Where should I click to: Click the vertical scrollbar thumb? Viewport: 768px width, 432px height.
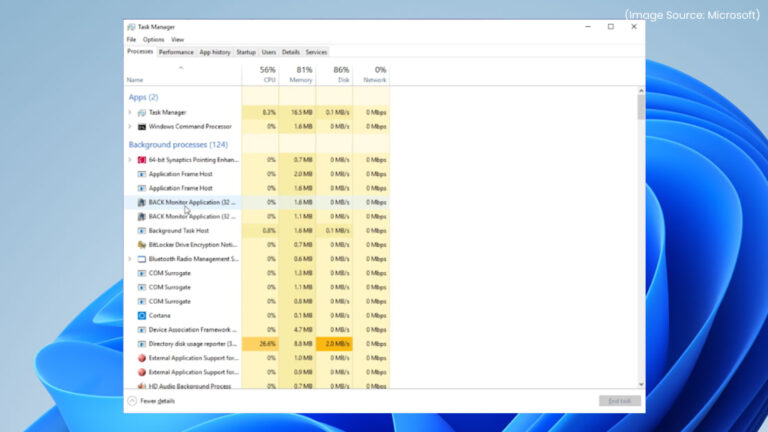point(641,107)
